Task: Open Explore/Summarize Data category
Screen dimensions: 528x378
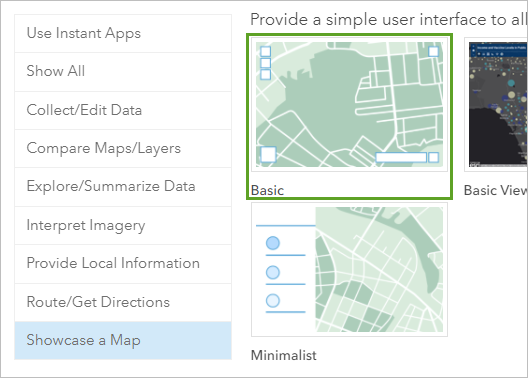Action: tap(123, 187)
